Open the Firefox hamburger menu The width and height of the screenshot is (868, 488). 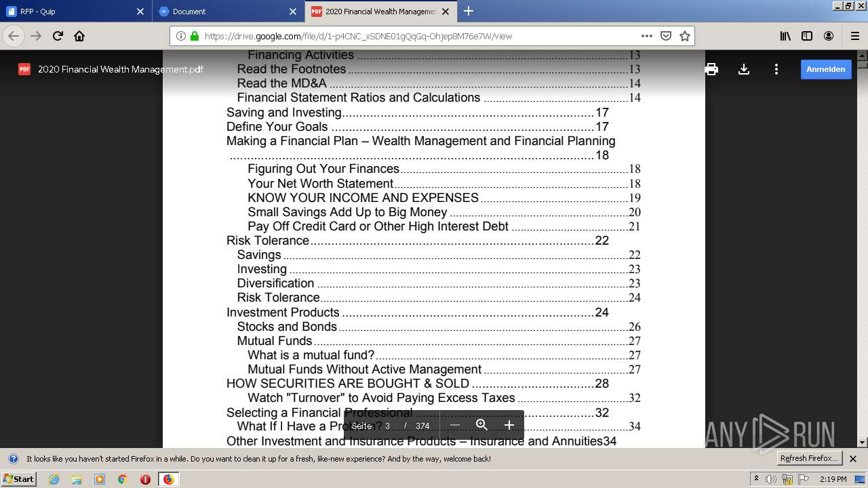(x=854, y=36)
